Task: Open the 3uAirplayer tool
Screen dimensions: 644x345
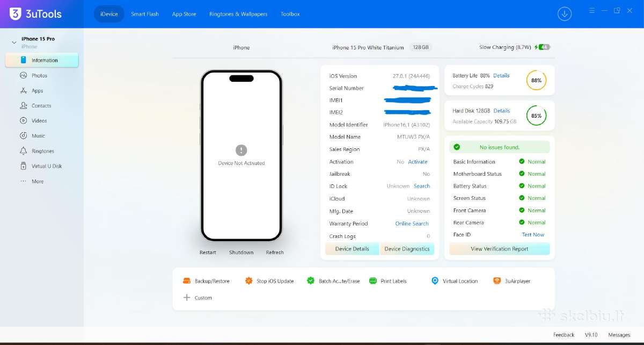Action: pyautogui.click(x=512, y=281)
